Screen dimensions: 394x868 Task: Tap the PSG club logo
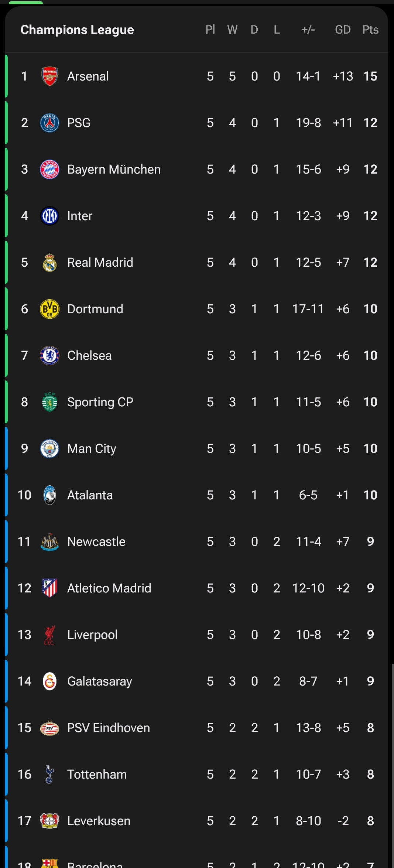49,123
